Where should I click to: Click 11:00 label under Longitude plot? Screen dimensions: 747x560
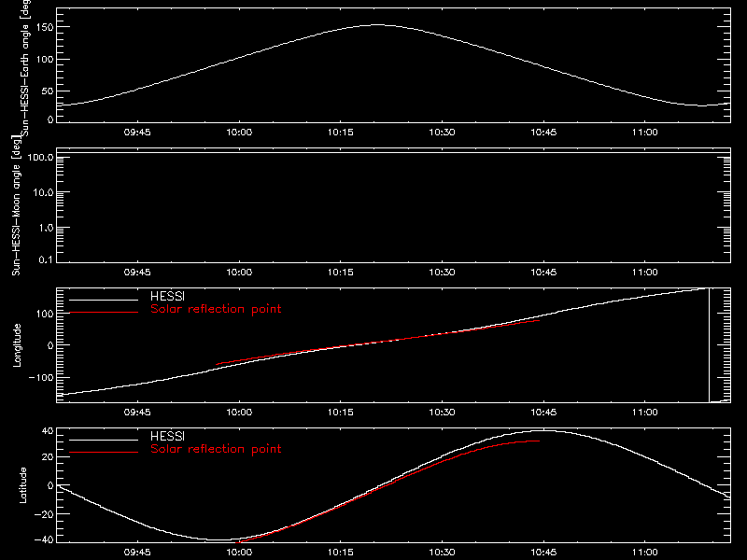coord(645,413)
